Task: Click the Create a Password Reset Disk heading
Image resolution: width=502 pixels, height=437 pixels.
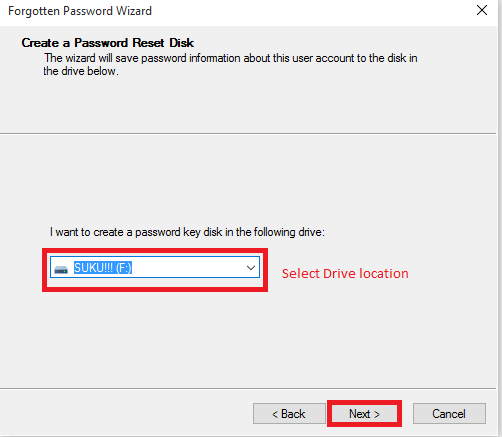Action: pyautogui.click(x=107, y=43)
